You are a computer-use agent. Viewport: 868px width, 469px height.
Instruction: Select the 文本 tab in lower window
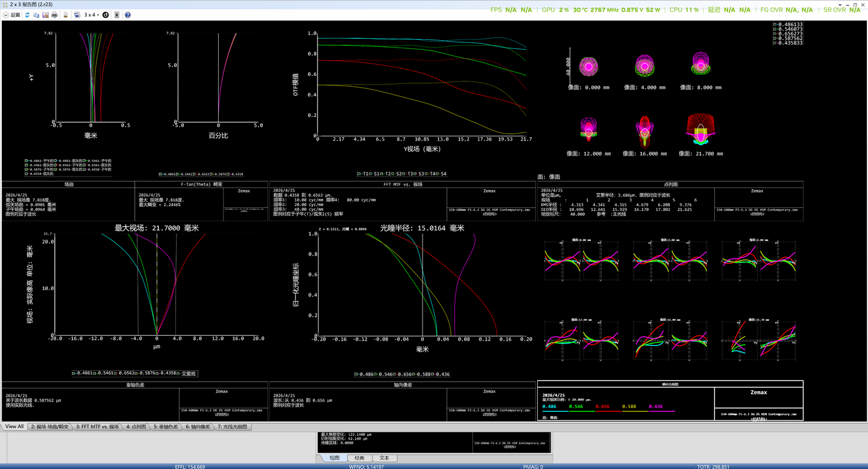coord(385,458)
